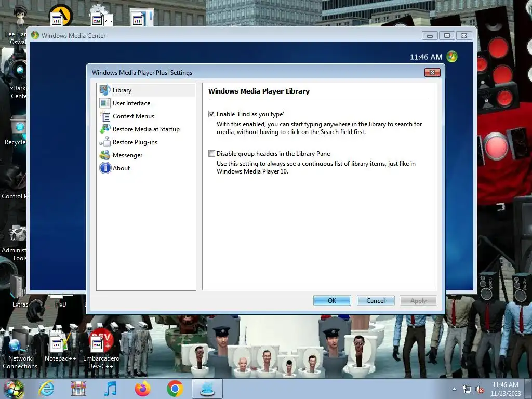Open the arcade cabinet taskbar icon
This screenshot has width=532, height=399.
[78, 389]
